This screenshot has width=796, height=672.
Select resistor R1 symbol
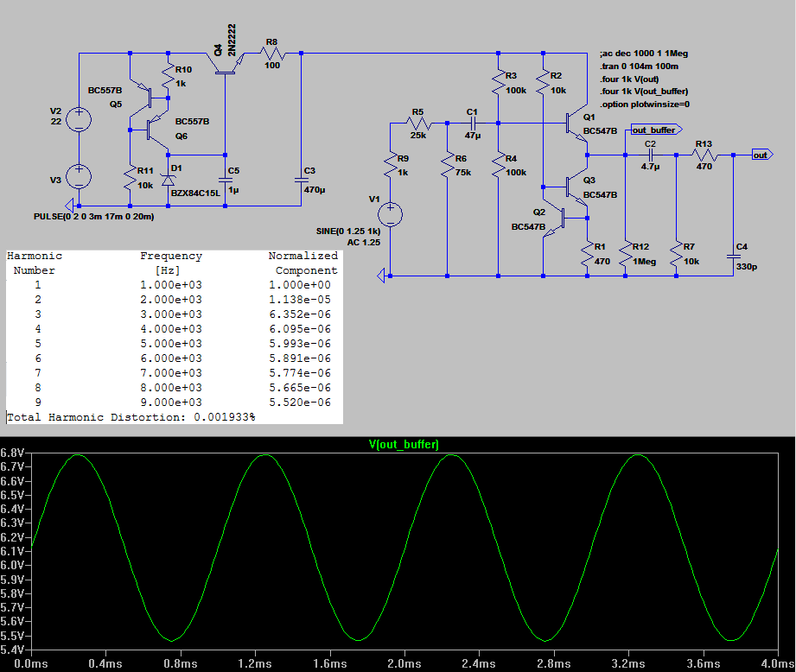coord(588,254)
